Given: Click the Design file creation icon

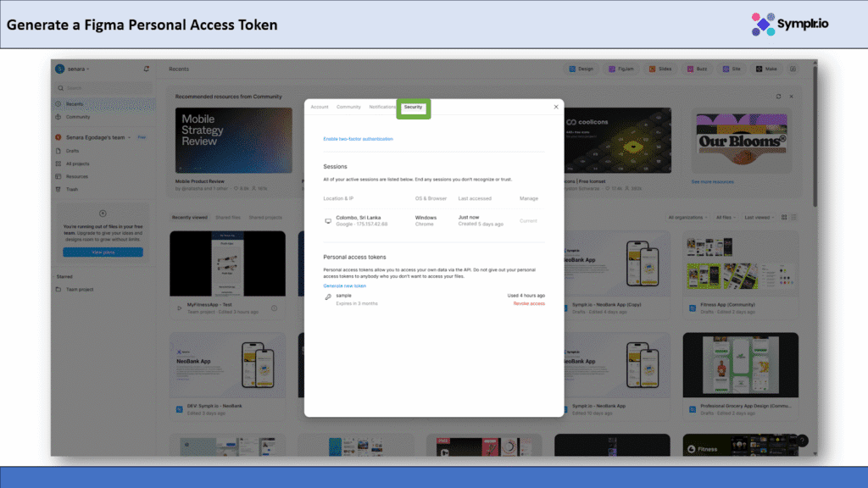Looking at the screenshot, I should point(573,69).
